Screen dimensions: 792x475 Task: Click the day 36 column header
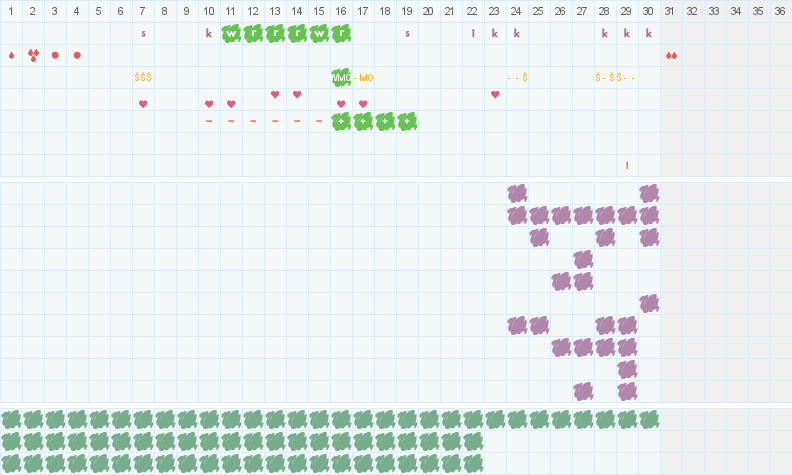(780, 11)
